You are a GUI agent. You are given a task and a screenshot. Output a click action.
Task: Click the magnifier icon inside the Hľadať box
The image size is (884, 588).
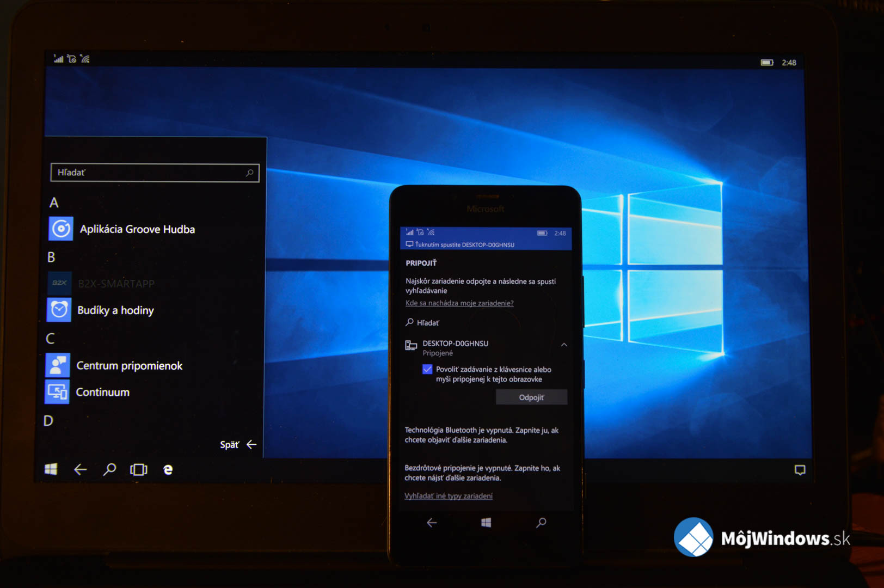(x=250, y=173)
